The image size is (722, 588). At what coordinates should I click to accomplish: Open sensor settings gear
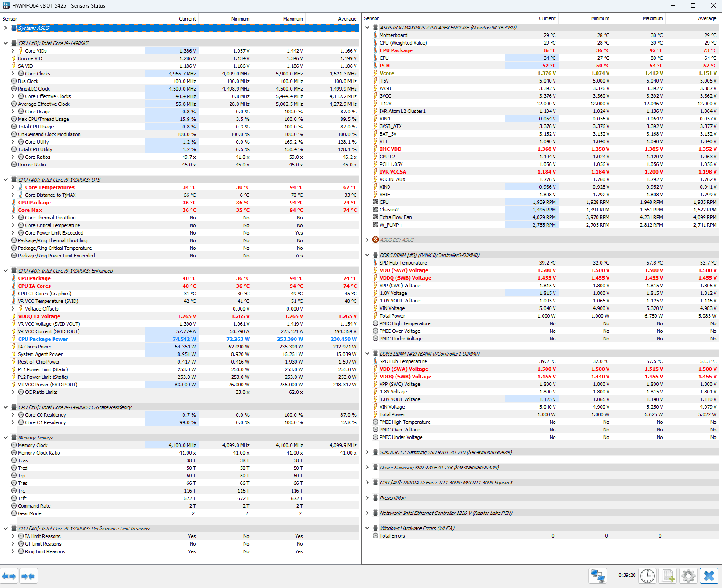[x=689, y=576]
